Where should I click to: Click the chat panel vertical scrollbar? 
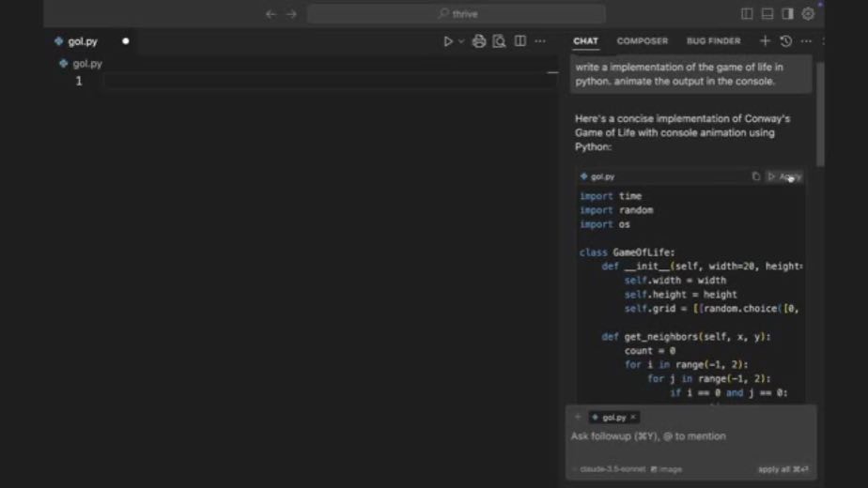(x=820, y=114)
